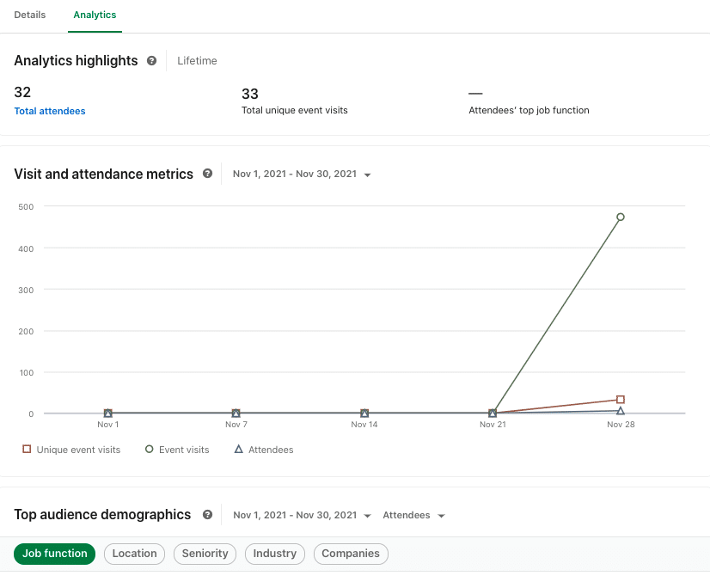Screen dimensions: 710x588
Task: Choose the Industry filter pill
Action: (x=275, y=554)
